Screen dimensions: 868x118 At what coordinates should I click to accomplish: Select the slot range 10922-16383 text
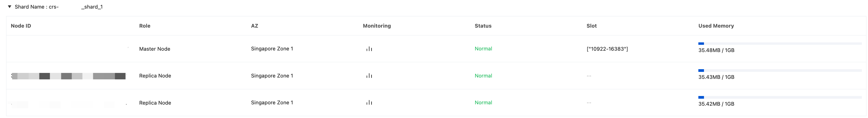(x=607, y=49)
